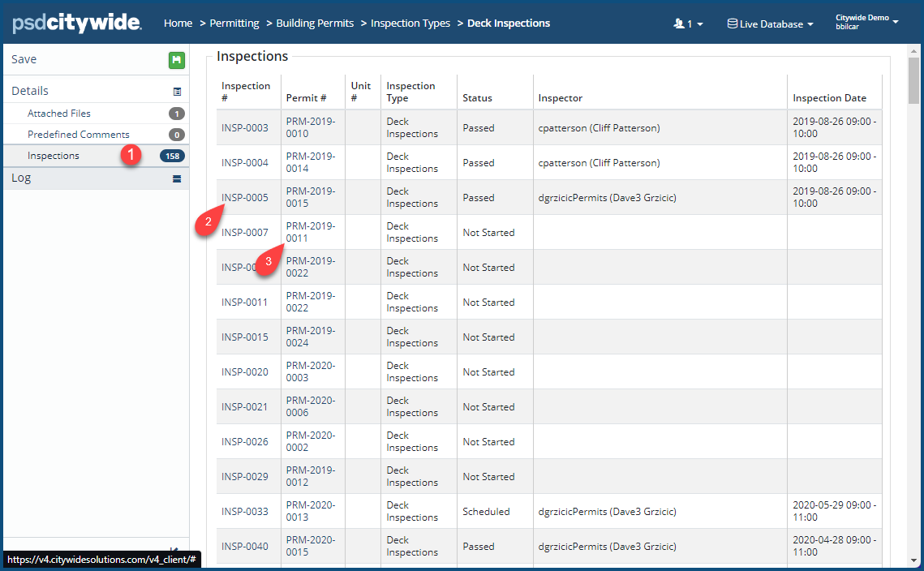Screen dimensions: 924x571
Task: Select row INSP-0029
Action: (549, 476)
